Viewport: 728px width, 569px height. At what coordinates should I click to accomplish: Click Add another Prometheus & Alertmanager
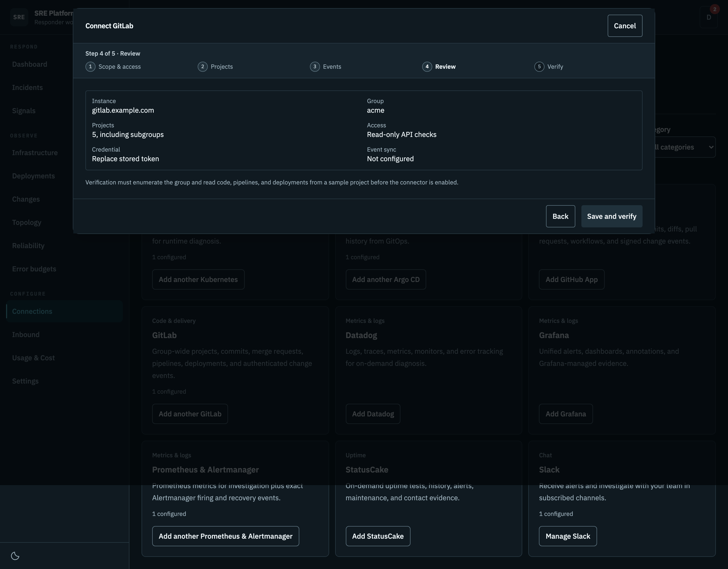click(x=225, y=536)
